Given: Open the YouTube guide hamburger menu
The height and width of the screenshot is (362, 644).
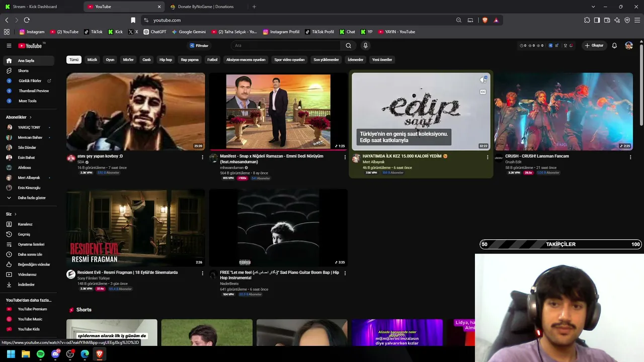Looking at the screenshot, I should (x=9, y=45).
